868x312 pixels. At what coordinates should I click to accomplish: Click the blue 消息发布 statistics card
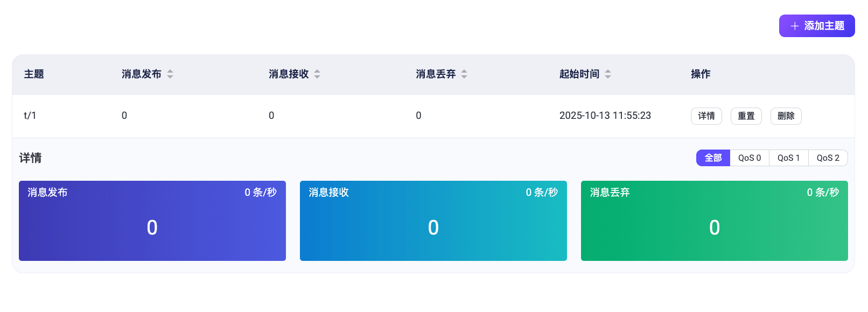tap(152, 221)
